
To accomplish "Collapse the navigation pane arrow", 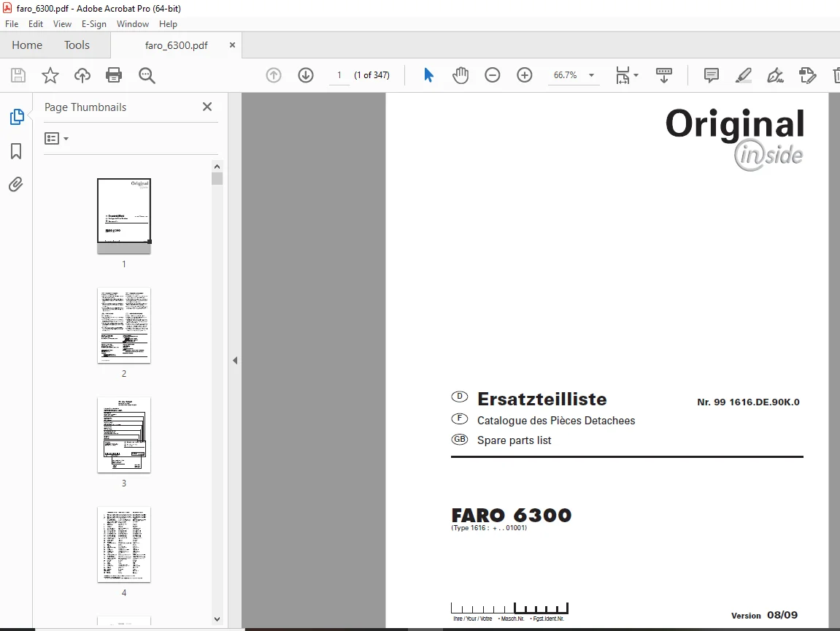I will [235, 360].
